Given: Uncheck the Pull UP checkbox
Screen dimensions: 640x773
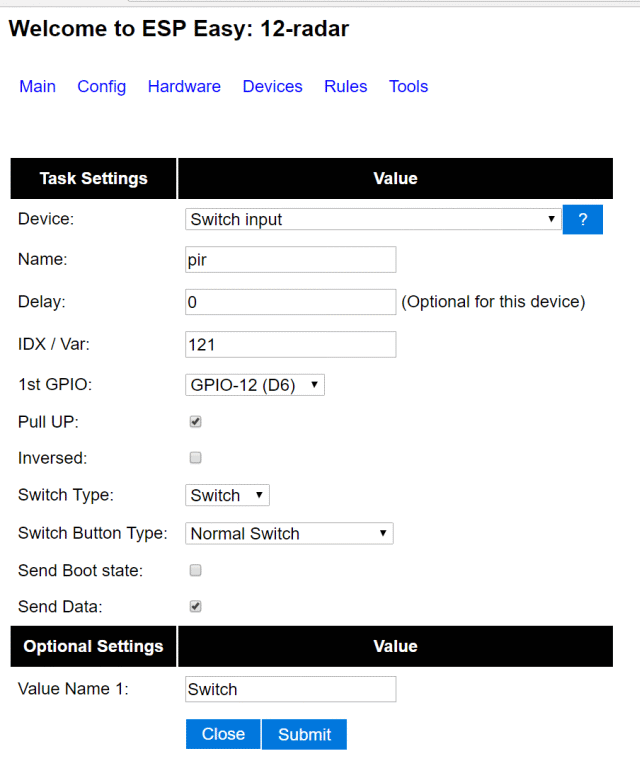Looking at the screenshot, I should 196,422.
